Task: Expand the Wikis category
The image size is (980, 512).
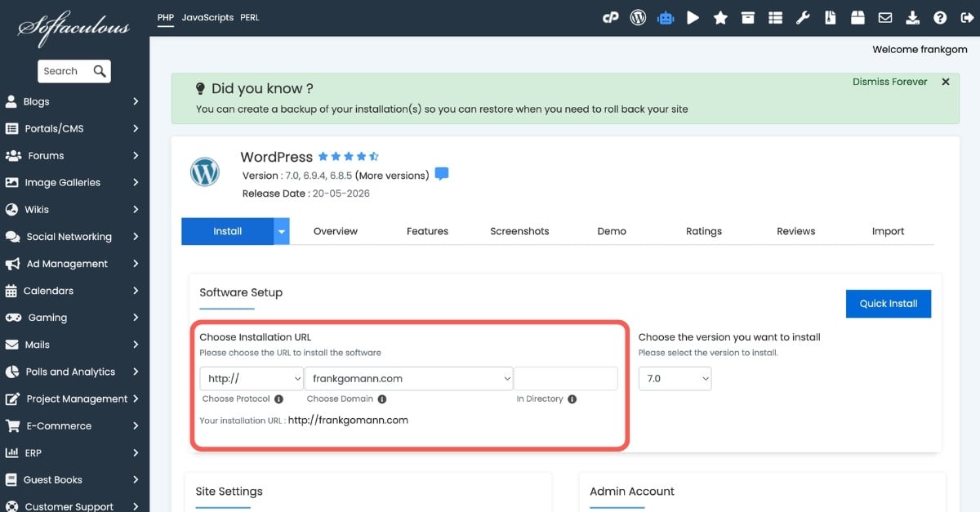Action: (74, 209)
